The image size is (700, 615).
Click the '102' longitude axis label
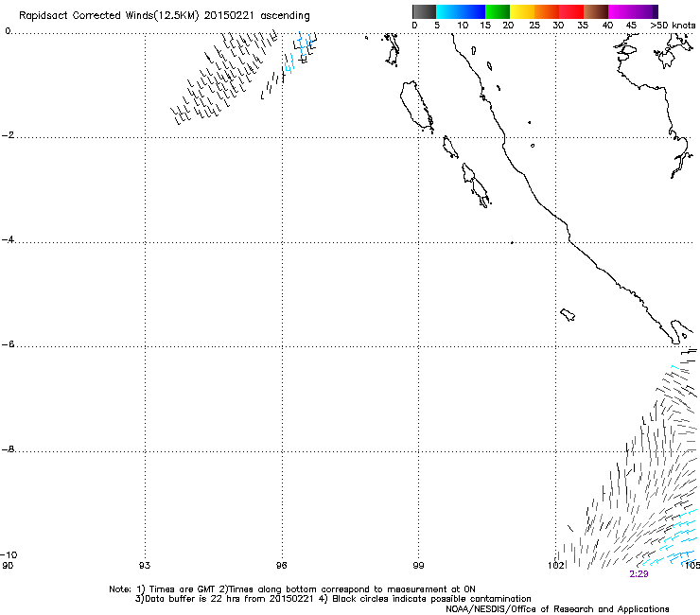click(x=556, y=566)
